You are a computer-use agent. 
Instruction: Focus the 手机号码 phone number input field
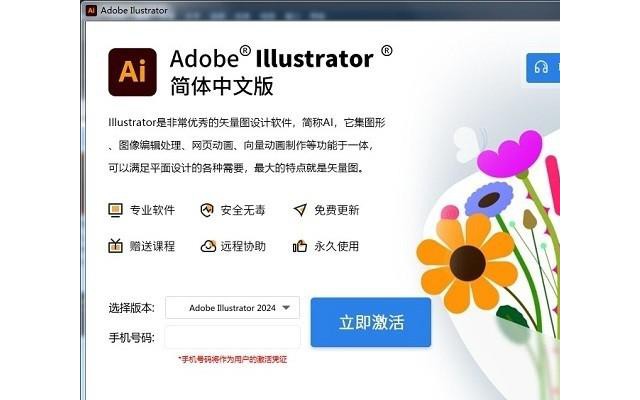click(x=233, y=337)
